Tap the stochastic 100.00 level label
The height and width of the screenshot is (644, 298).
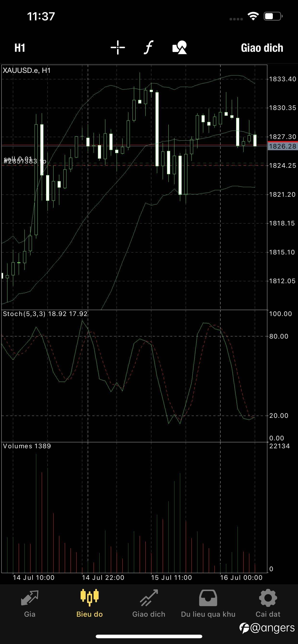pyautogui.click(x=280, y=314)
